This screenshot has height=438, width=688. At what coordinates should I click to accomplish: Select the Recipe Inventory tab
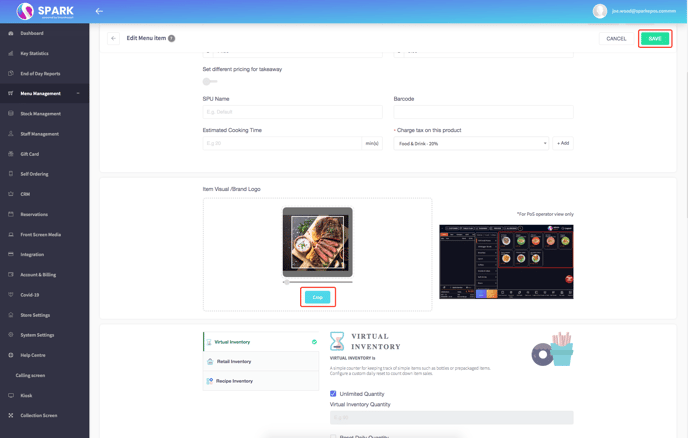point(261,381)
